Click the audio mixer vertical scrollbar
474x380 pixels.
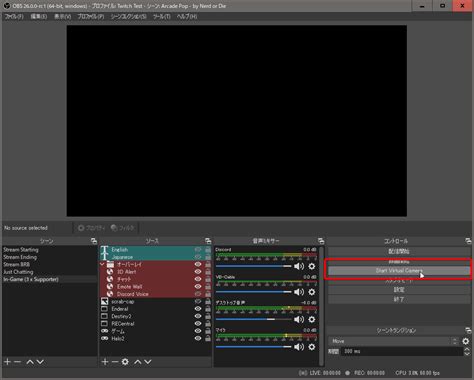point(321,306)
